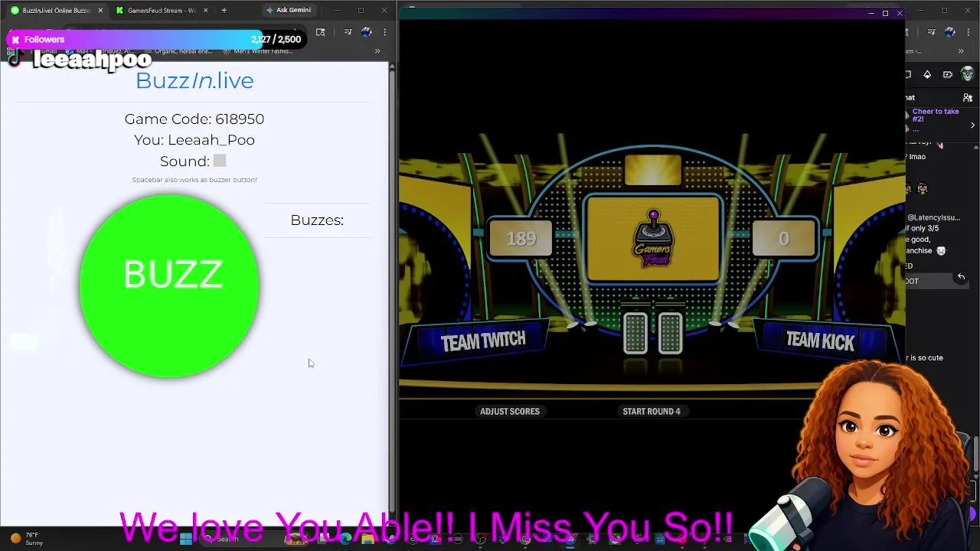Click the Twitch user avatar in right window
The height and width of the screenshot is (551, 980).
[x=968, y=74]
